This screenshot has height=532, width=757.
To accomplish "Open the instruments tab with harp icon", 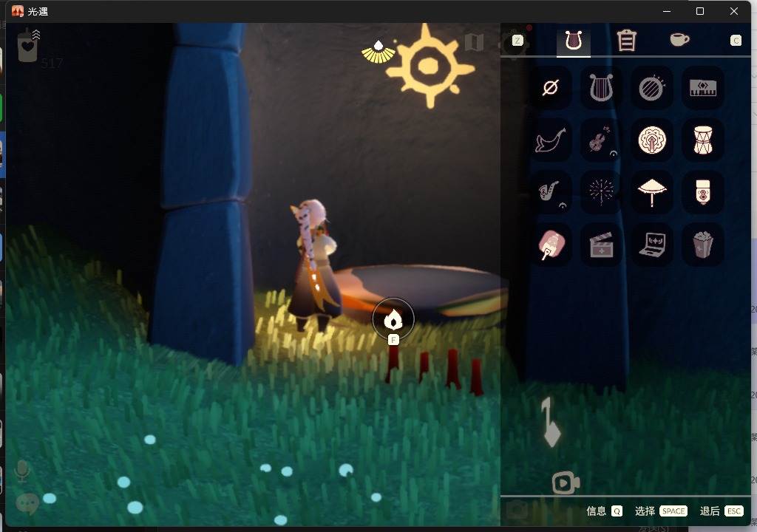I will coord(574,41).
